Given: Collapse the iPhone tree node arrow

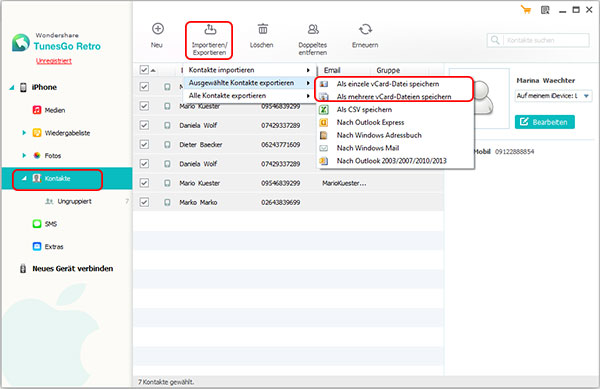Looking at the screenshot, I should (x=12, y=88).
